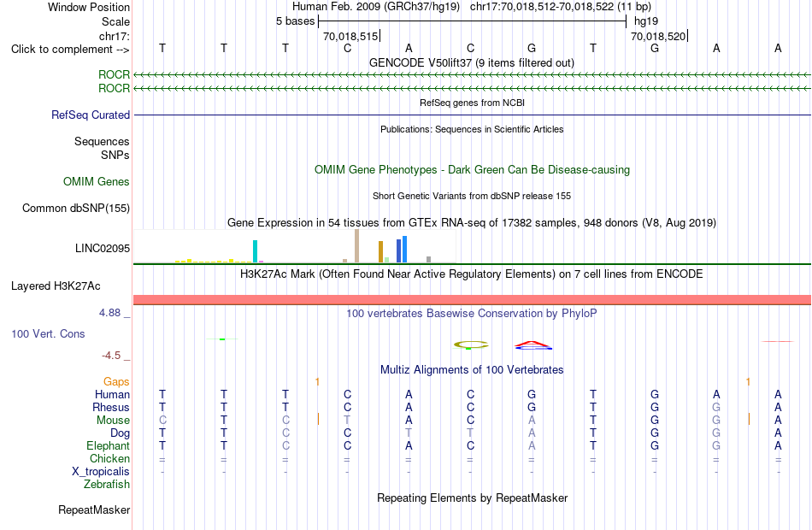Open LINC02095 gene expression label
Viewport: 812px width, 530px height.
[x=103, y=248]
